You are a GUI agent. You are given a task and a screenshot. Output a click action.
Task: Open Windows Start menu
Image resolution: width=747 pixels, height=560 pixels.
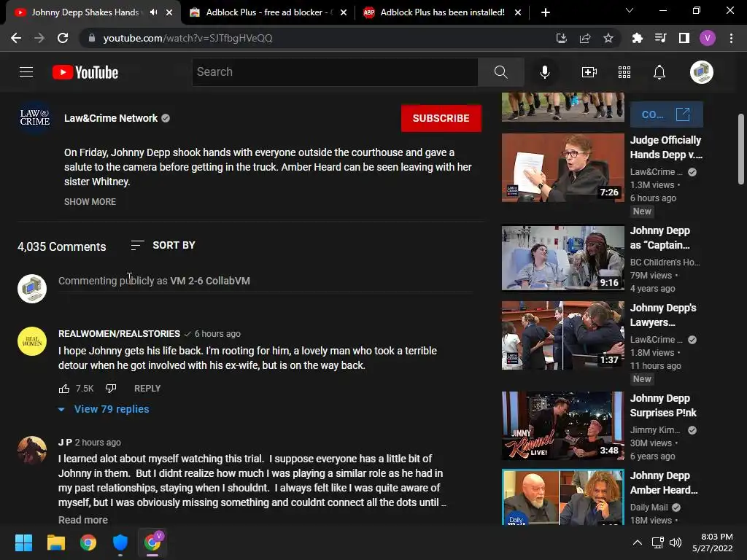click(x=23, y=542)
